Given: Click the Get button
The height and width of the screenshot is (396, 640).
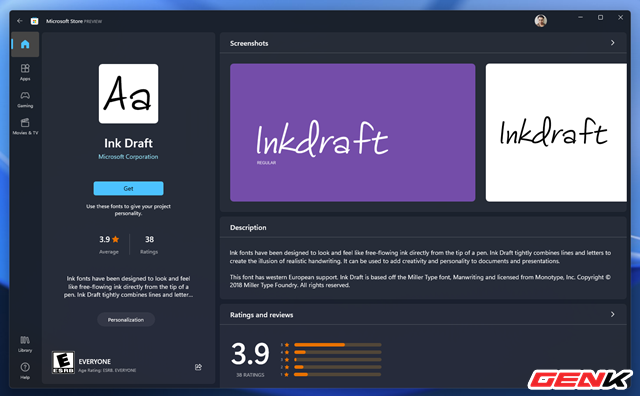Looking at the screenshot, I should 128,188.
